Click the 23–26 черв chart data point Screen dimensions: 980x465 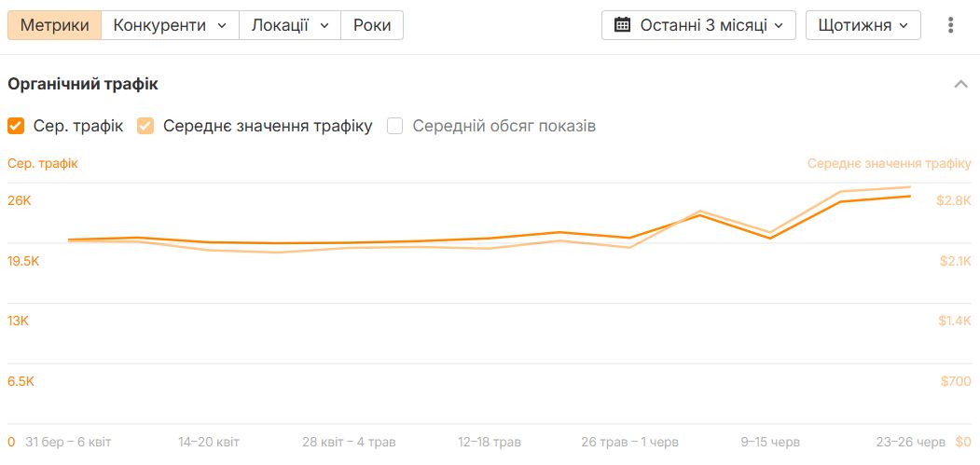[x=910, y=196]
